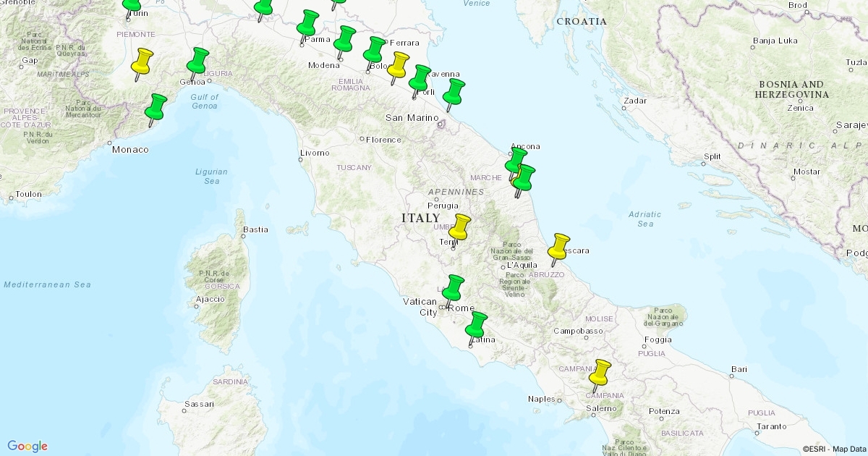Click the green pushpin at Genoa
The width and height of the screenshot is (868, 456).
tap(197, 61)
